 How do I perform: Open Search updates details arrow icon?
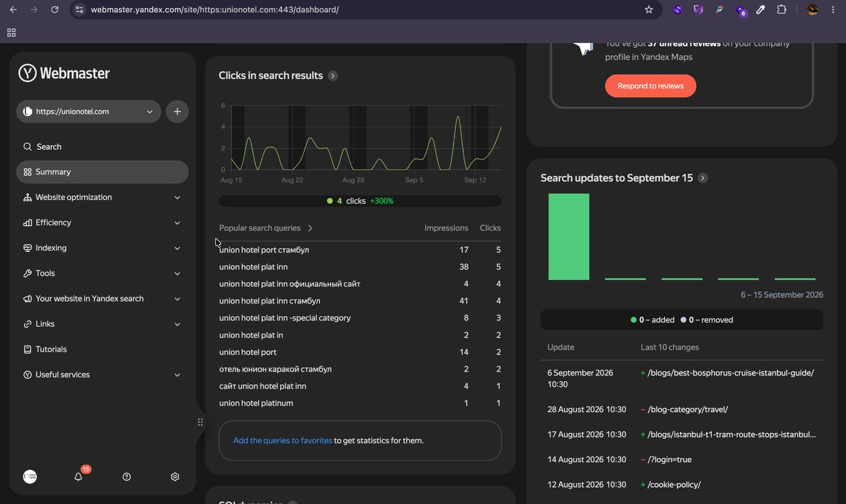702,178
